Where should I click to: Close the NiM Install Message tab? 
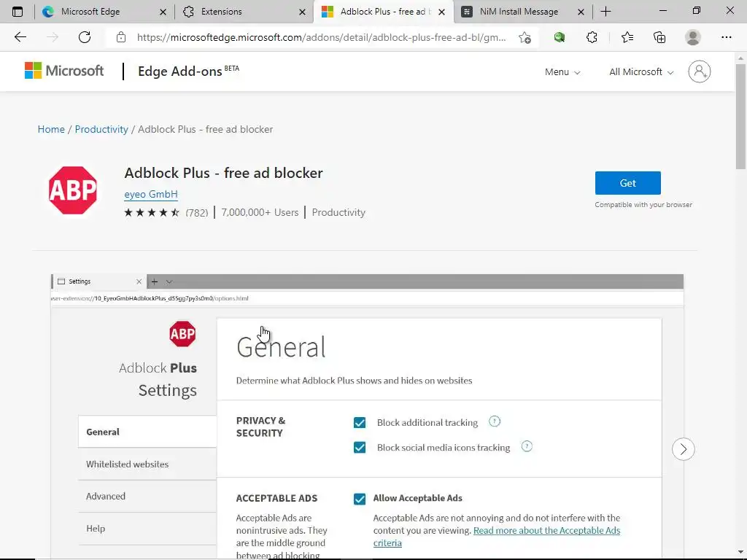click(x=581, y=12)
